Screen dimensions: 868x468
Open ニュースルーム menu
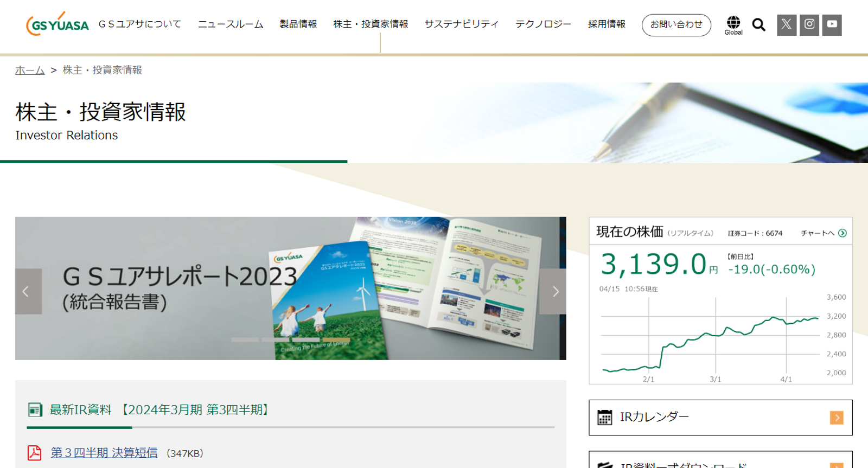click(x=231, y=24)
